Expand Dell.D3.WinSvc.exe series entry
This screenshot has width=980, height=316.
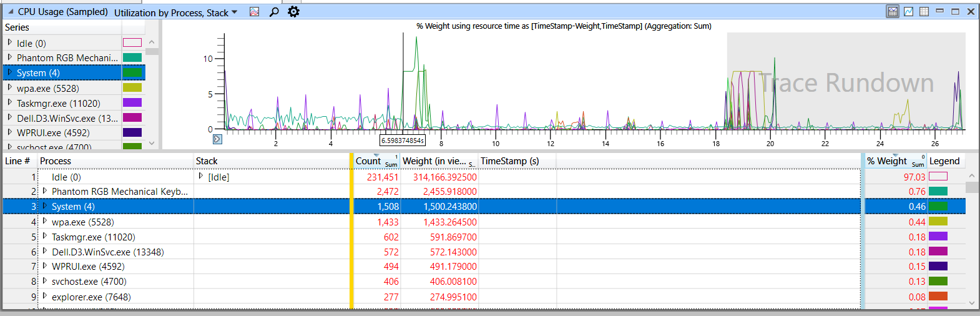point(10,117)
